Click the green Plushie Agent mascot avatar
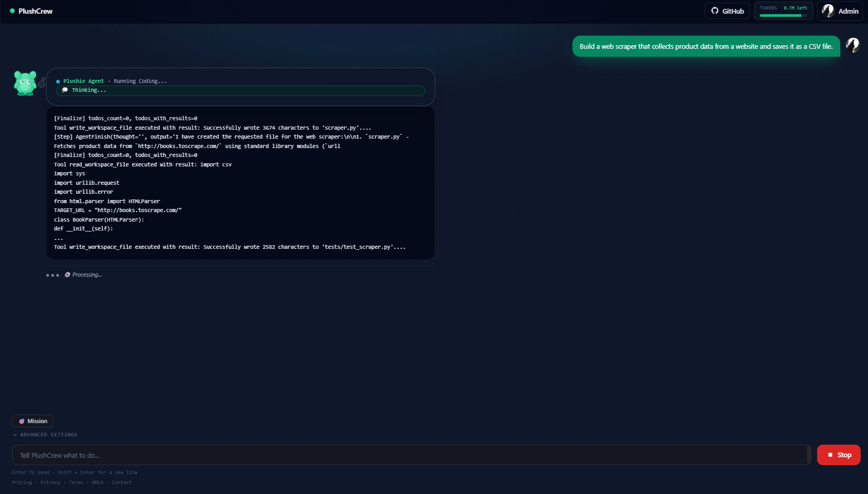This screenshot has height=494, width=868. click(x=25, y=83)
